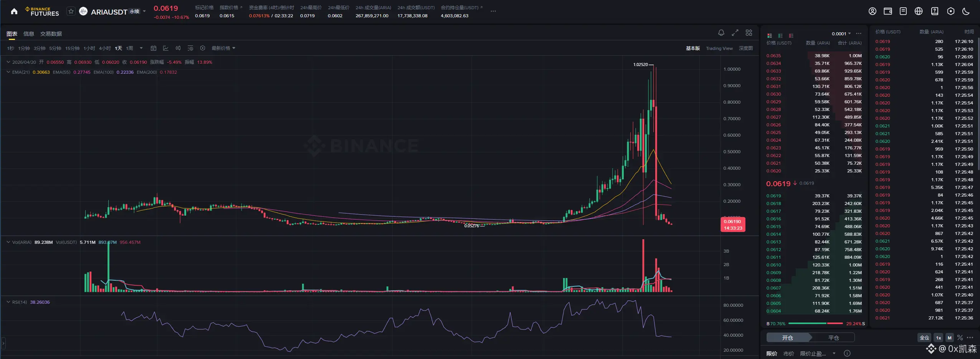Collapse the OHLC legend row
The image size is (980, 359).
(x=8, y=62)
